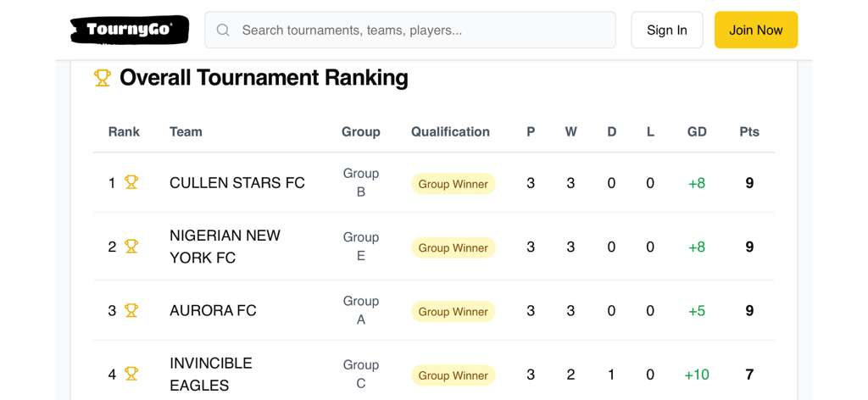The width and height of the screenshot is (868, 400).
Task: Click the trophy icon beside Overall Tournament Ranking
Action: coord(103,78)
